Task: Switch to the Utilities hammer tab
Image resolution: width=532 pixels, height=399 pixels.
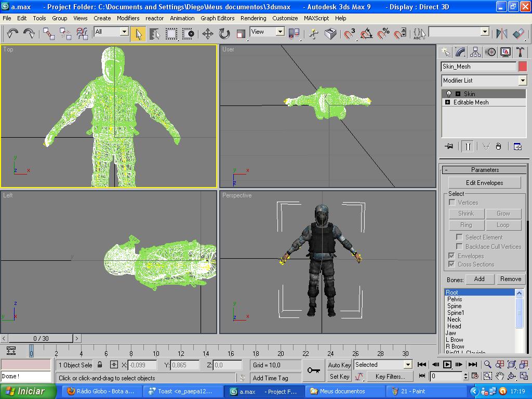Action: [x=520, y=52]
